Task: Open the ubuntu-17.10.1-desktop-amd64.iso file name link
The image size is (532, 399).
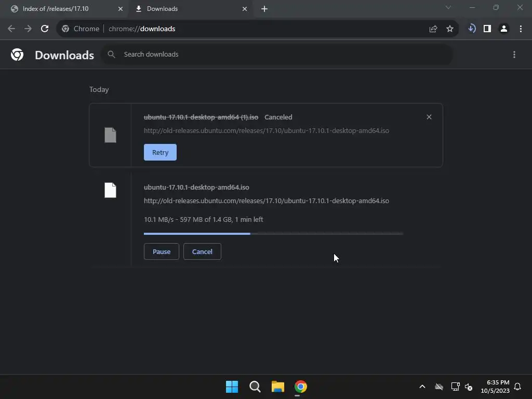Action: tap(196, 187)
